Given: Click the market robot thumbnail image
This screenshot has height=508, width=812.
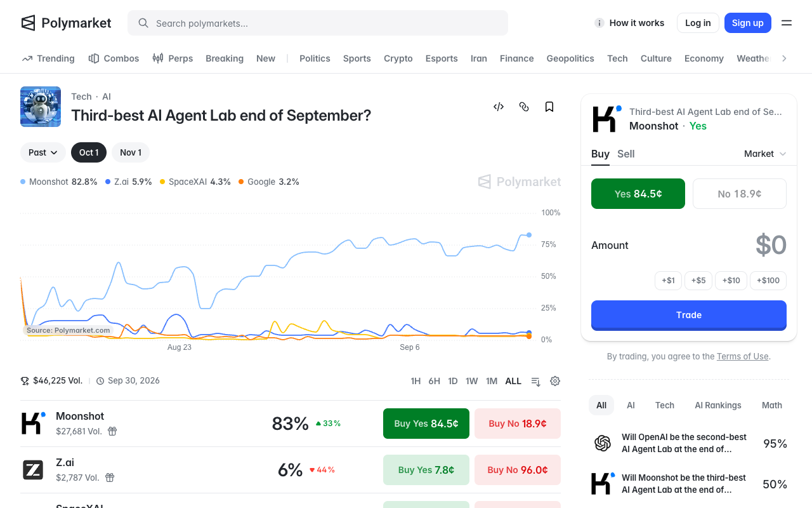Looking at the screenshot, I should click(41, 107).
